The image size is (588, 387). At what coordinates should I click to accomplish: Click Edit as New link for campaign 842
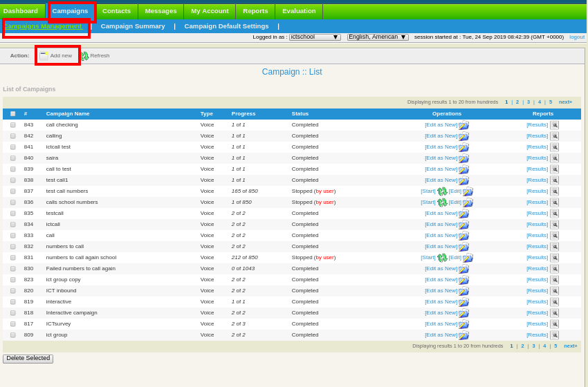[x=441, y=135]
